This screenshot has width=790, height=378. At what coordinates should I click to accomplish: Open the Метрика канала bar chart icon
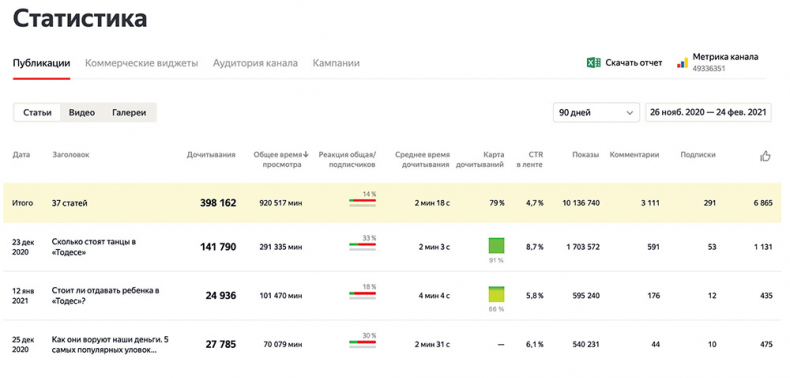click(x=682, y=63)
